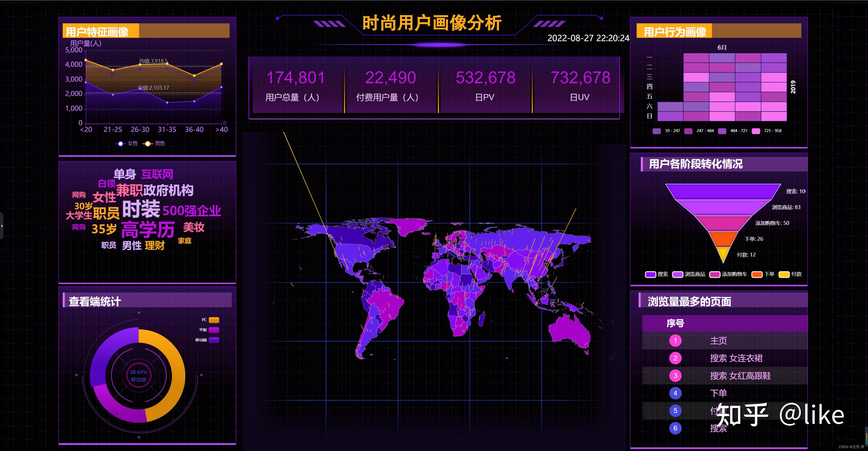Click the 浏览商品 funnel layer
868x451 pixels.
723,207
